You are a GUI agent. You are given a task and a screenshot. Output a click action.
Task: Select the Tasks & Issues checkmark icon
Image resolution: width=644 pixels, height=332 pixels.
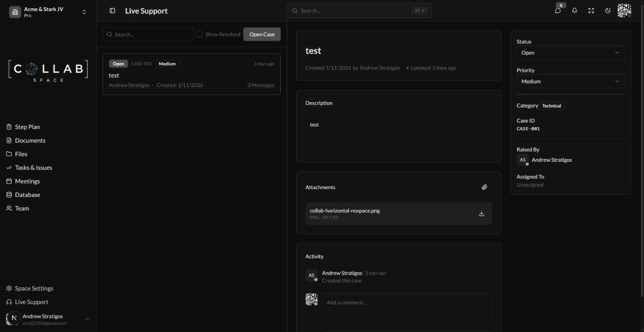pos(9,167)
